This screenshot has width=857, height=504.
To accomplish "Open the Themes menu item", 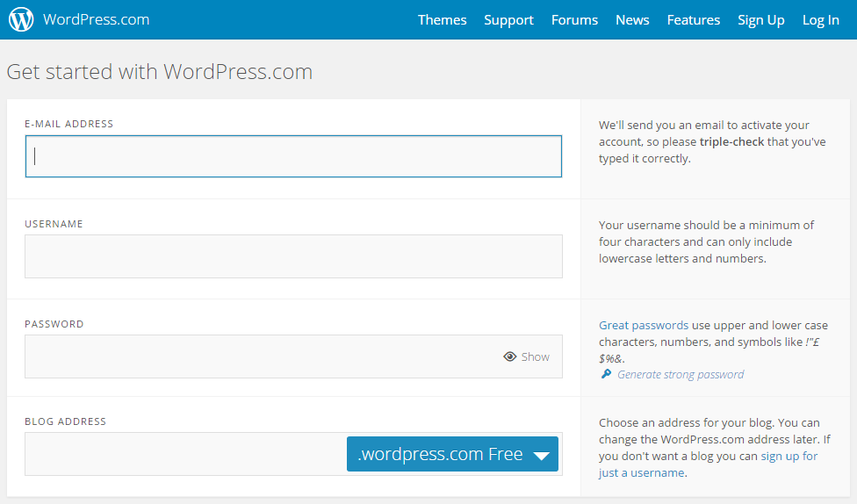I will (443, 19).
